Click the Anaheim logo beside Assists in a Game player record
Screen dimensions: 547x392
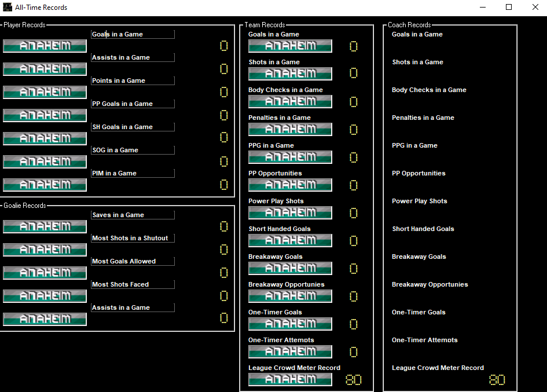(45, 69)
